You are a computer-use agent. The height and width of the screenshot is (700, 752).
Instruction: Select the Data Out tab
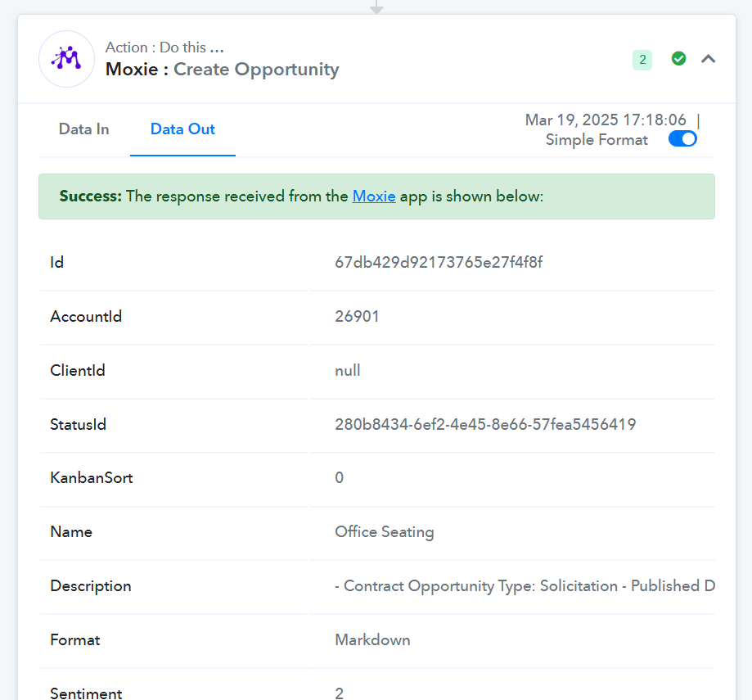pos(182,129)
